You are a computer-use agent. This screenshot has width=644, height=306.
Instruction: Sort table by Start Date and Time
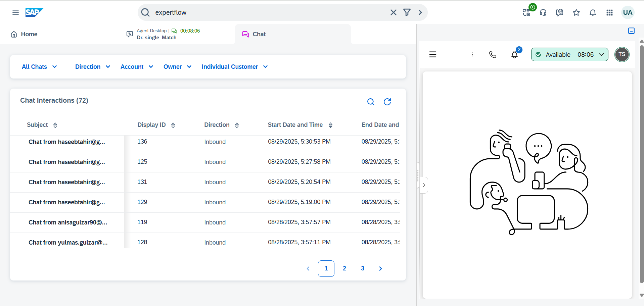coord(330,125)
